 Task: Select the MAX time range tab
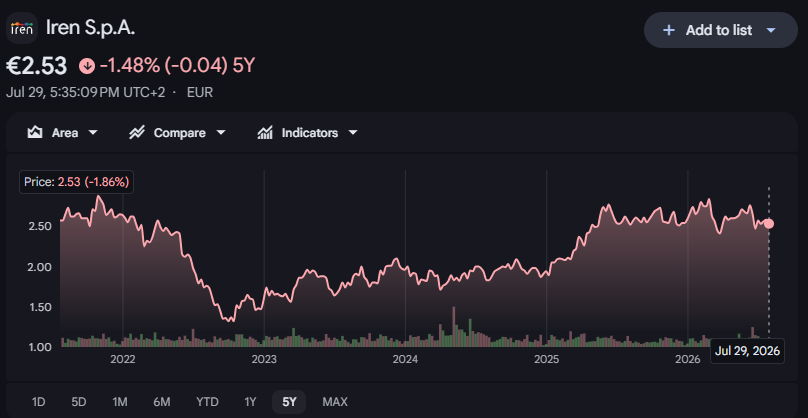[335, 402]
